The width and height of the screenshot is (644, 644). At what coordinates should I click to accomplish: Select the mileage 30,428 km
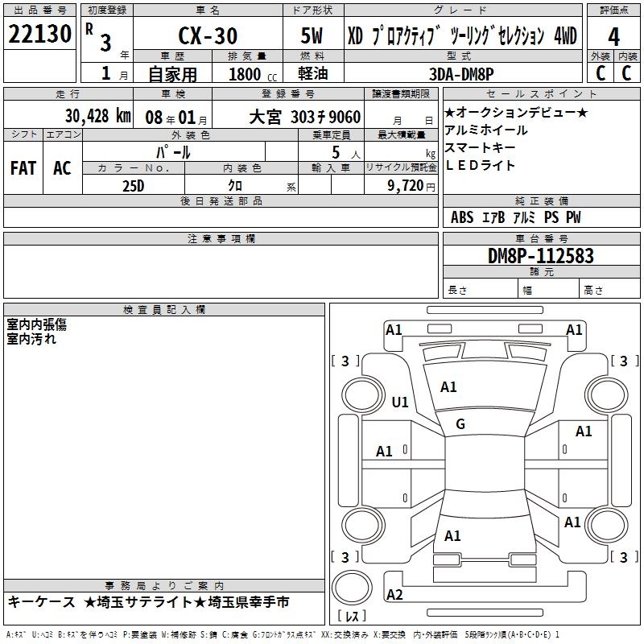[x=97, y=116]
